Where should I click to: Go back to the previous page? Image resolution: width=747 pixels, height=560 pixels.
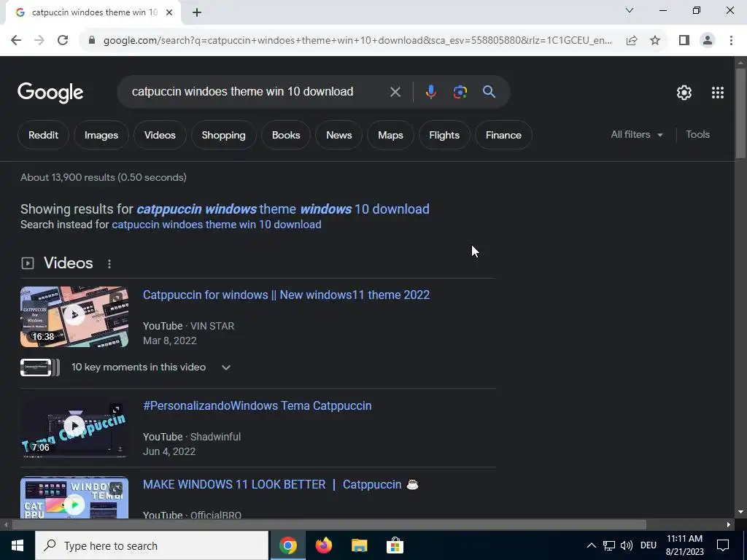[16, 40]
